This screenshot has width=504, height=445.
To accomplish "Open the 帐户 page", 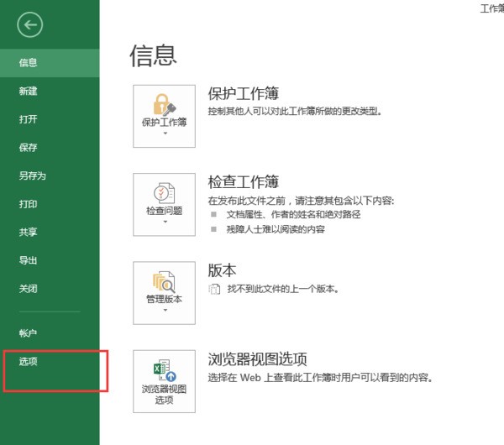I will click(29, 333).
